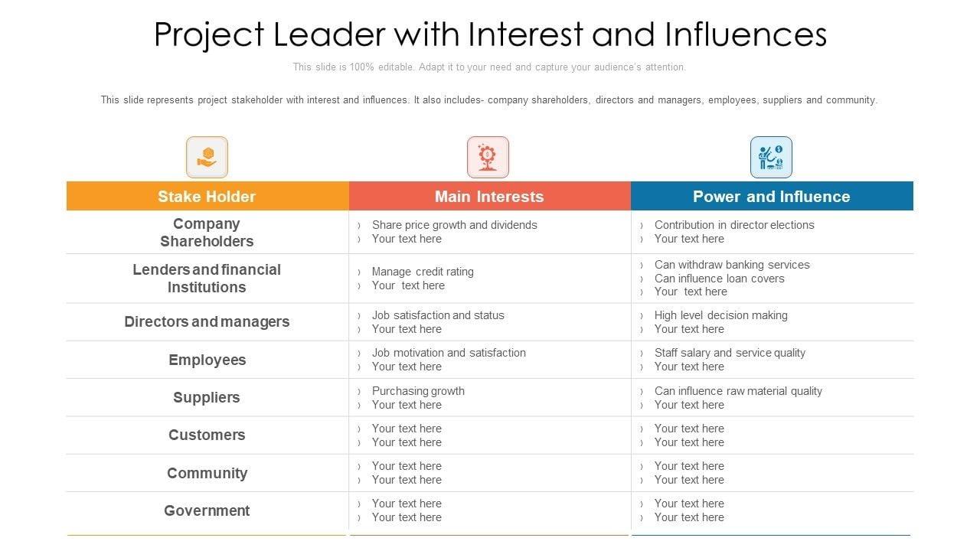Click the blue presenter influence icon
The width and height of the screenshot is (980, 551).
pos(771,158)
